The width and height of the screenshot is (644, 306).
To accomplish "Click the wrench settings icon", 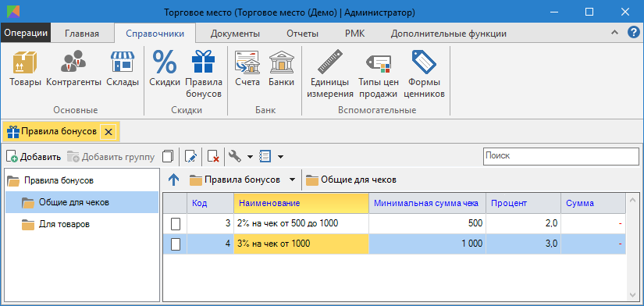I will pyautogui.click(x=234, y=156).
